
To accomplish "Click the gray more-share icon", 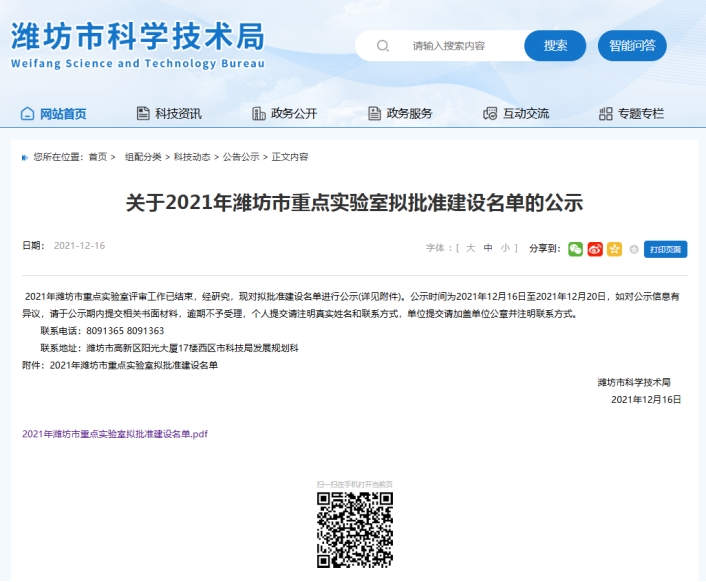I will click(x=633, y=249).
